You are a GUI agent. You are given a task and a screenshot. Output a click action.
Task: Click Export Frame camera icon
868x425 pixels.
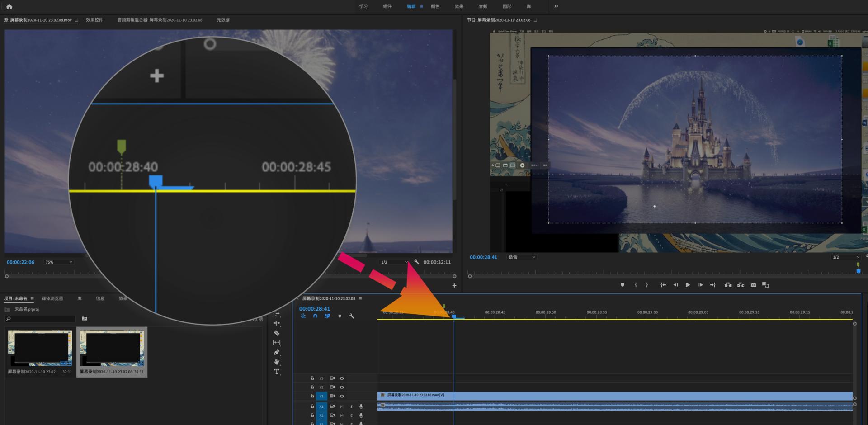(x=753, y=285)
